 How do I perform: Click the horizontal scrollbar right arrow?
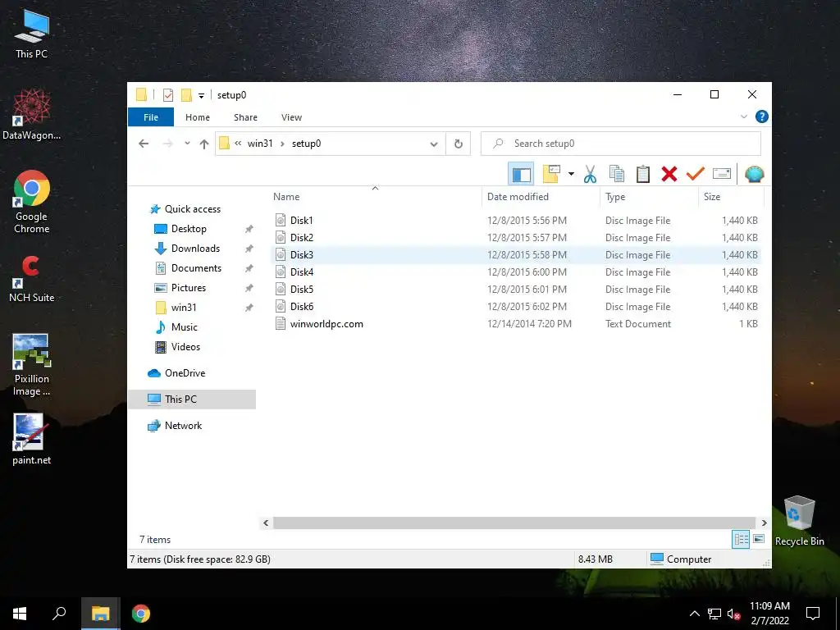pyautogui.click(x=764, y=523)
